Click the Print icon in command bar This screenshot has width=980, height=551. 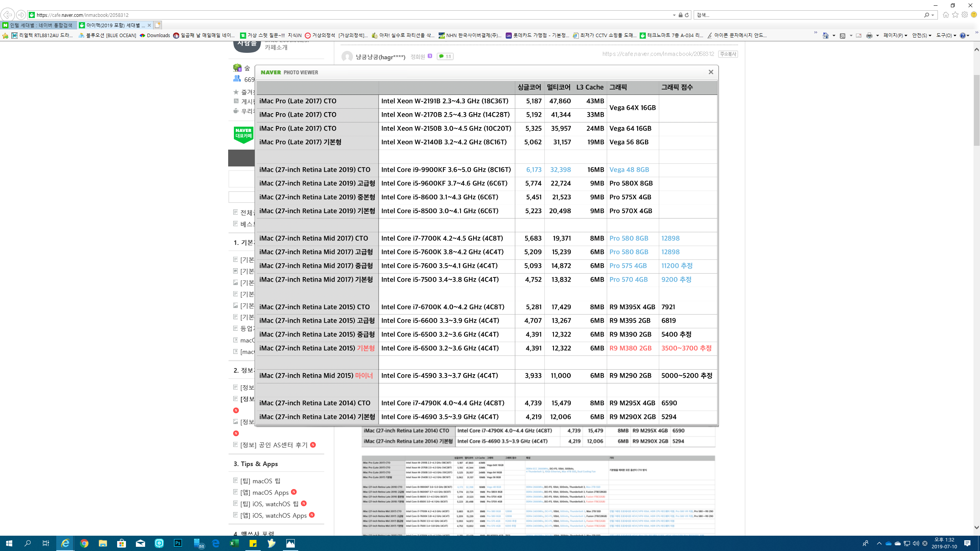tap(869, 35)
